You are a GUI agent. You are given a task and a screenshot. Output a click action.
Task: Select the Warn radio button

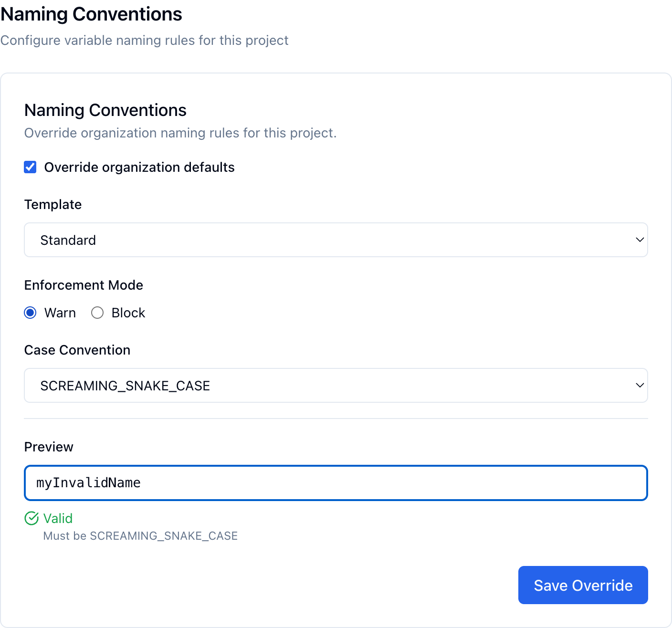coord(30,313)
